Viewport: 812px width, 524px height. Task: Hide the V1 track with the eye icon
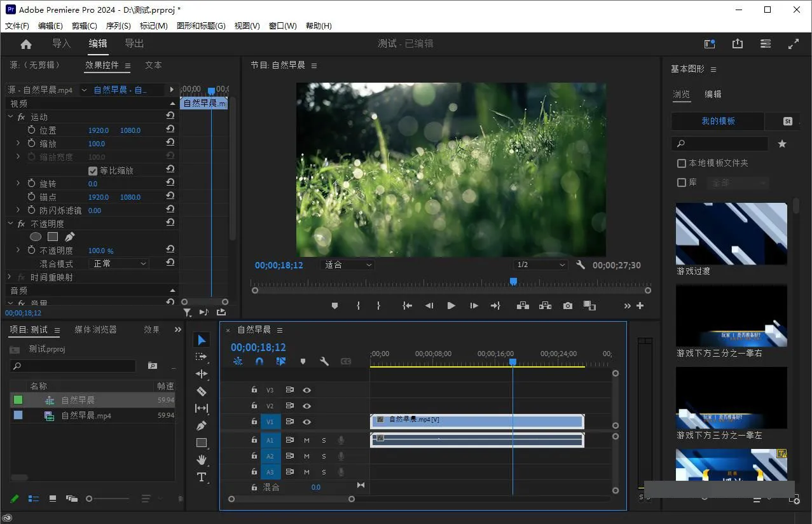(x=306, y=422)
